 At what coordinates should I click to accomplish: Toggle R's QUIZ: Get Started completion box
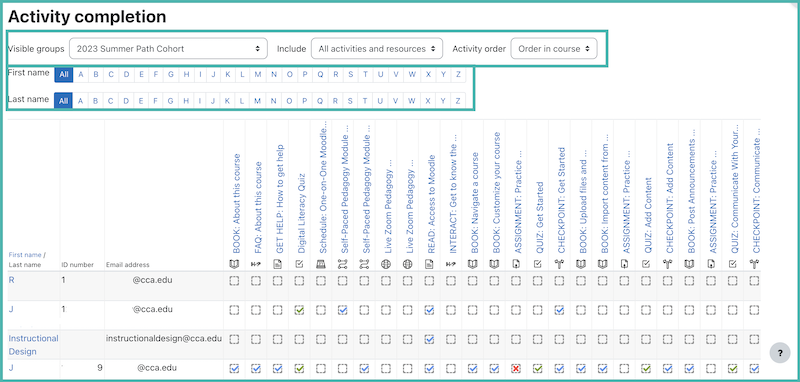click(x=538, y=281)
